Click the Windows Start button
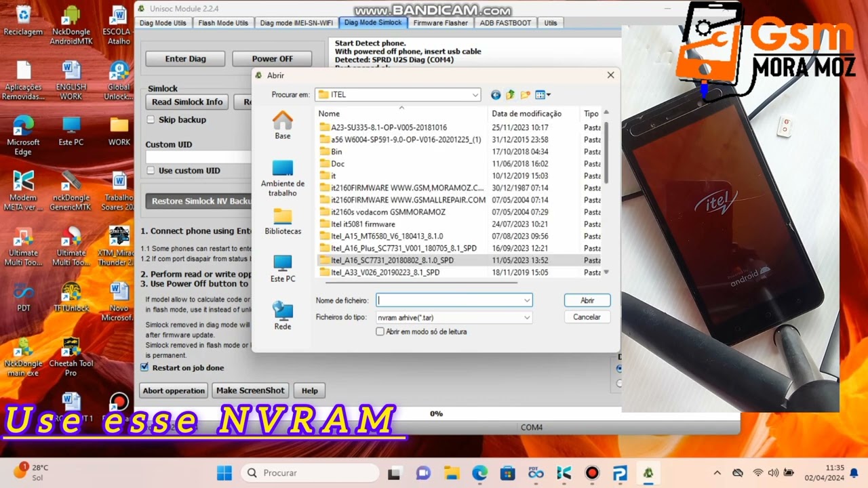This screenshot has height=488, width=868. coord(224,472)
